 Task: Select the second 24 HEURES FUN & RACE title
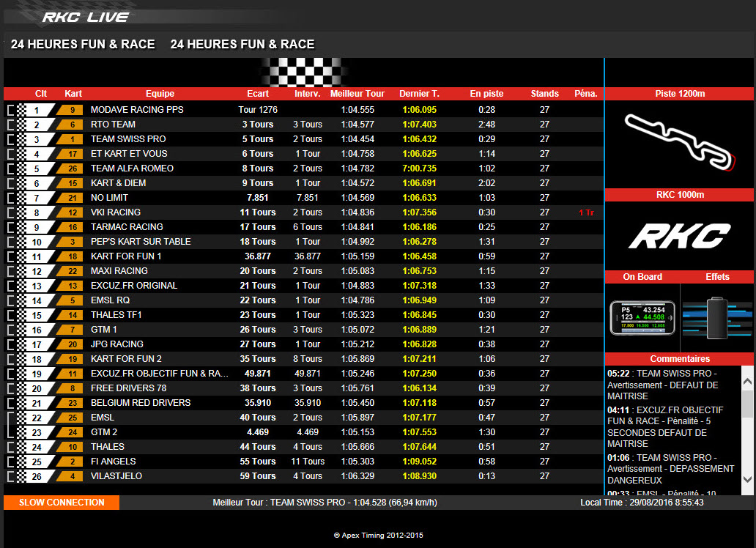tap(242, 45)
